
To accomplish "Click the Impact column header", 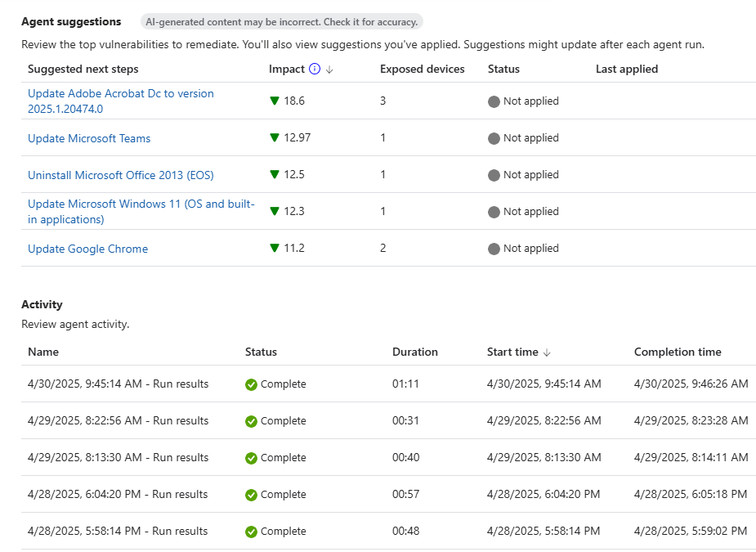I will point(287,69).
